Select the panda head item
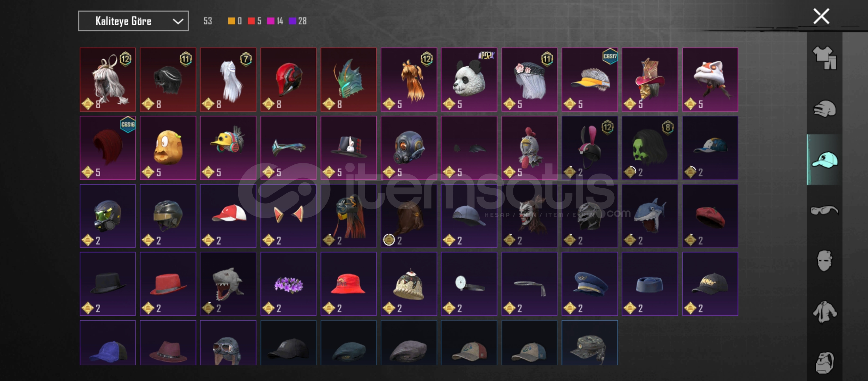 pyautogui.click(x=469, y=80)
